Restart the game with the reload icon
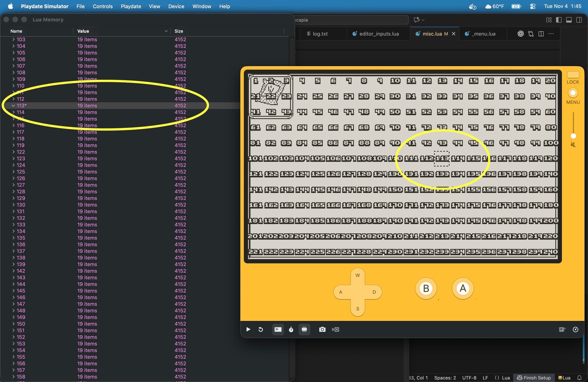 click(261, 329)
